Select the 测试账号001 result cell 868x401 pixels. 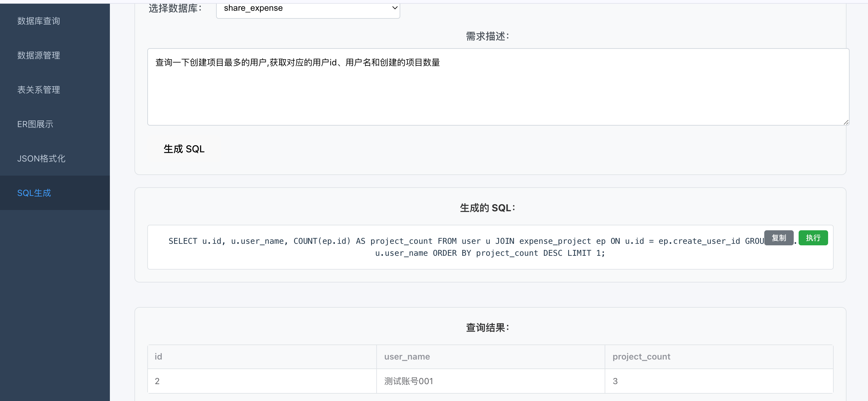409,381
